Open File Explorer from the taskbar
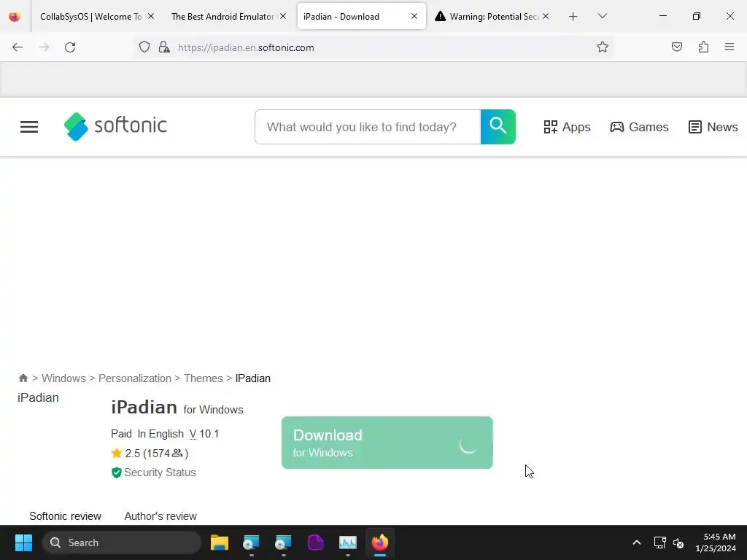Viewport: 747px width, 560px height. tap(220, 542)
